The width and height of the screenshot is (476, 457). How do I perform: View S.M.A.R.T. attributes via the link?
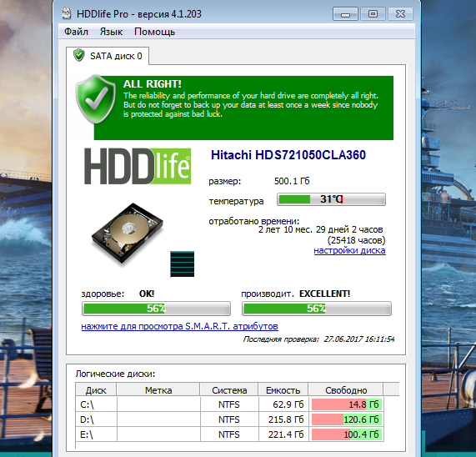tap(180, 326)
